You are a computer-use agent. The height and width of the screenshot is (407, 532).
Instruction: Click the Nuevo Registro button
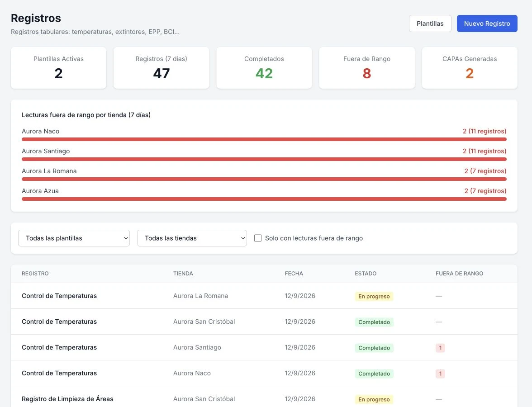[487, 24]
